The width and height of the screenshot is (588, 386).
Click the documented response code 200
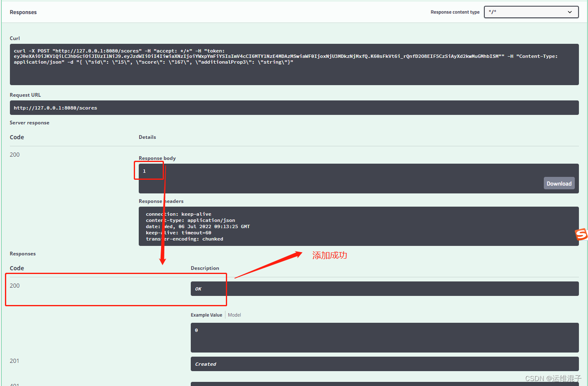click(x=14, y=286)
